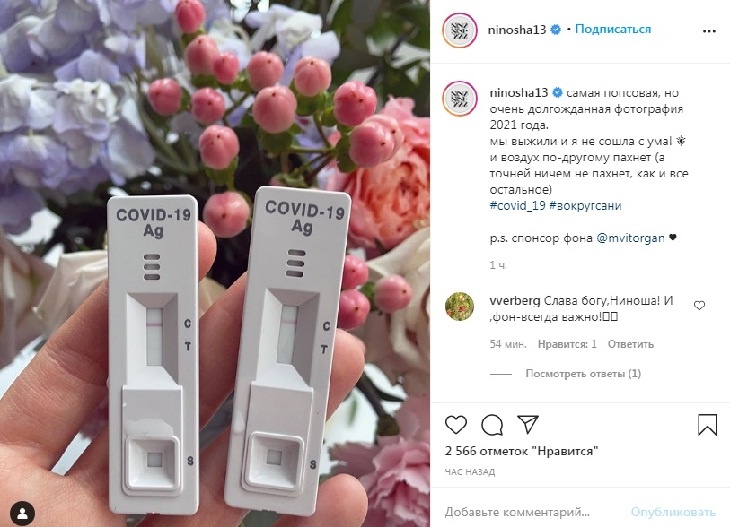Save post with bookmark icon

pos(707,425)
